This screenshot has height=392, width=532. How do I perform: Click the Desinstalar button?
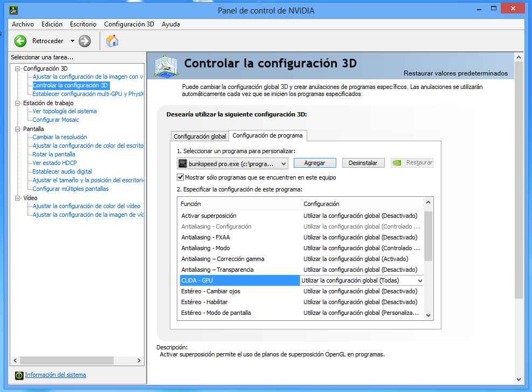363,163
